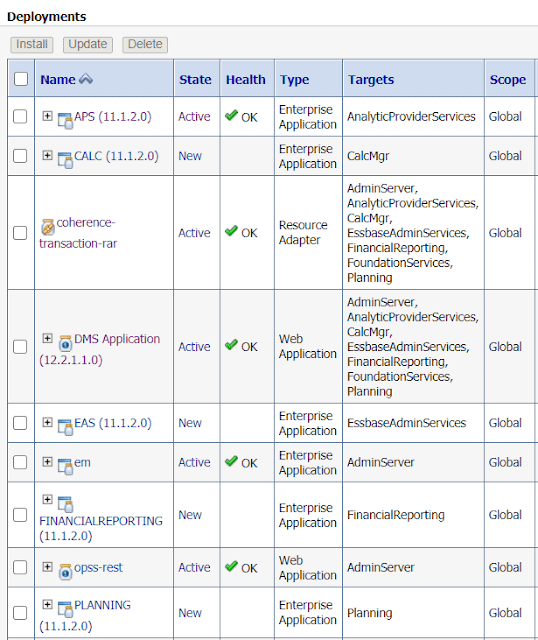The image size is (538, 640).
Task: Click the Install button
Action: click(32, 44)
